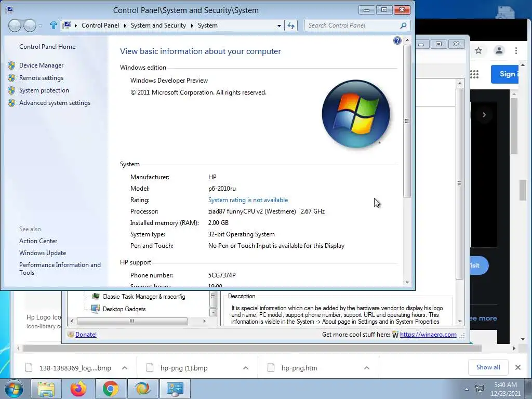The image size is (532, 399).
Task: Select Classic Task Manager & msconfig tree item
Action: click(x=143, y=297)
